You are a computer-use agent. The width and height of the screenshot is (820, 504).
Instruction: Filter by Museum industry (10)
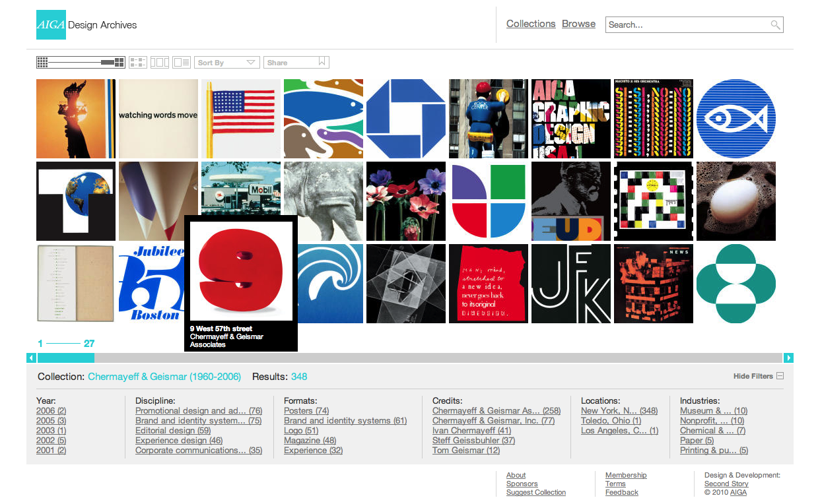click(714, 411)
